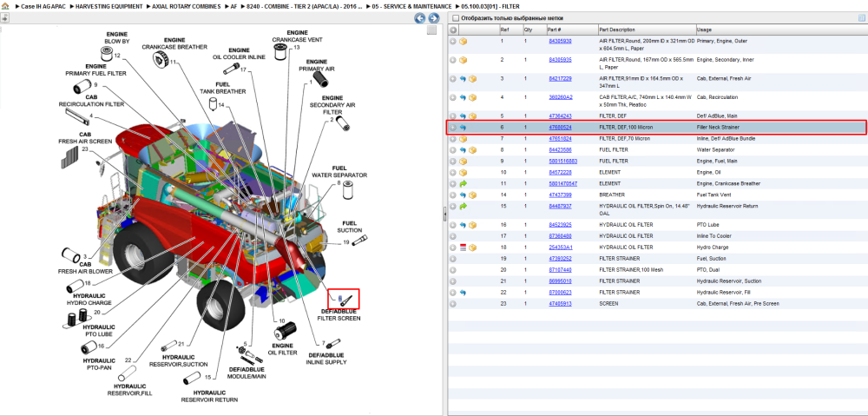The image size is (868, 416).
Task: Click green arrow icon in ref 15 row
Action: pyautogui.click(x=463, y=206)
